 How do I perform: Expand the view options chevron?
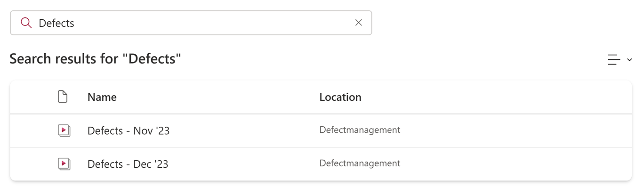(629, 60)
